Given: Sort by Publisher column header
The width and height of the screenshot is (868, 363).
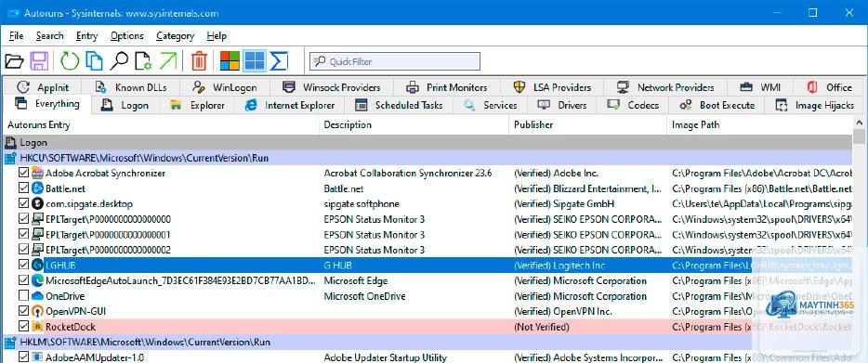Looking at the screenshot, I should click(x=588, y=125).
